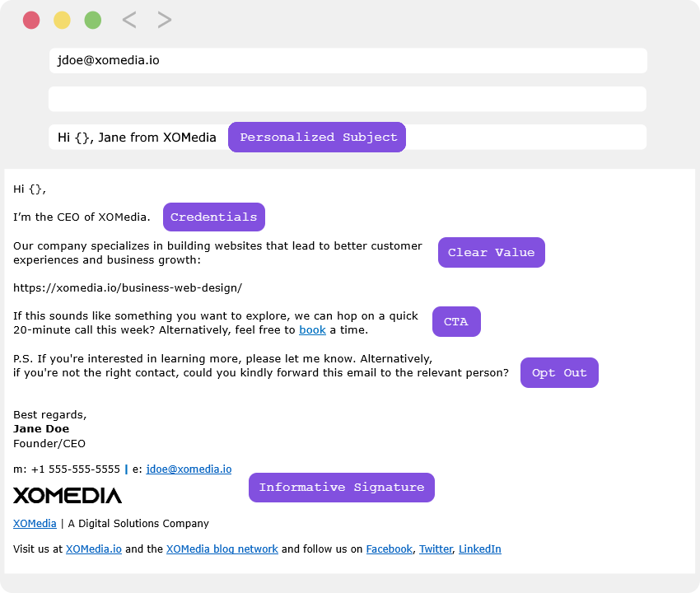Click the 'P.S. If you're interested' paragraph
Viewport: 700px width, 593px height.
coord(261,366)
